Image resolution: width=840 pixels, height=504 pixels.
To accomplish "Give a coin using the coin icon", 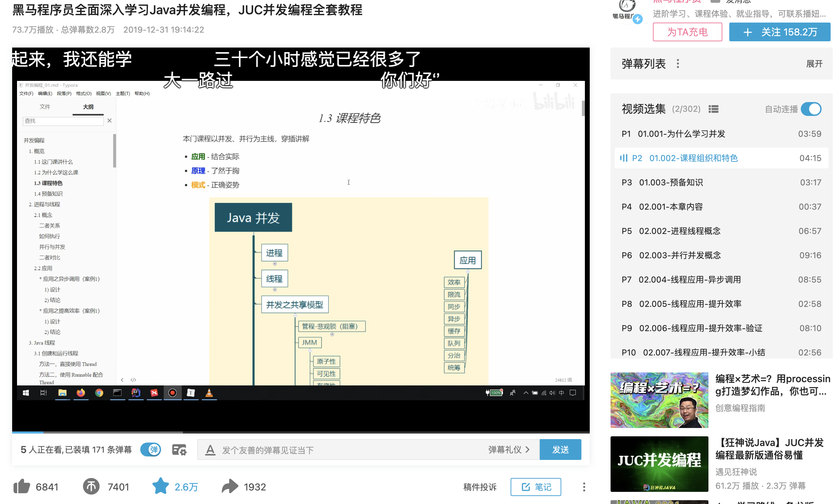I will (x=91, y=487).
